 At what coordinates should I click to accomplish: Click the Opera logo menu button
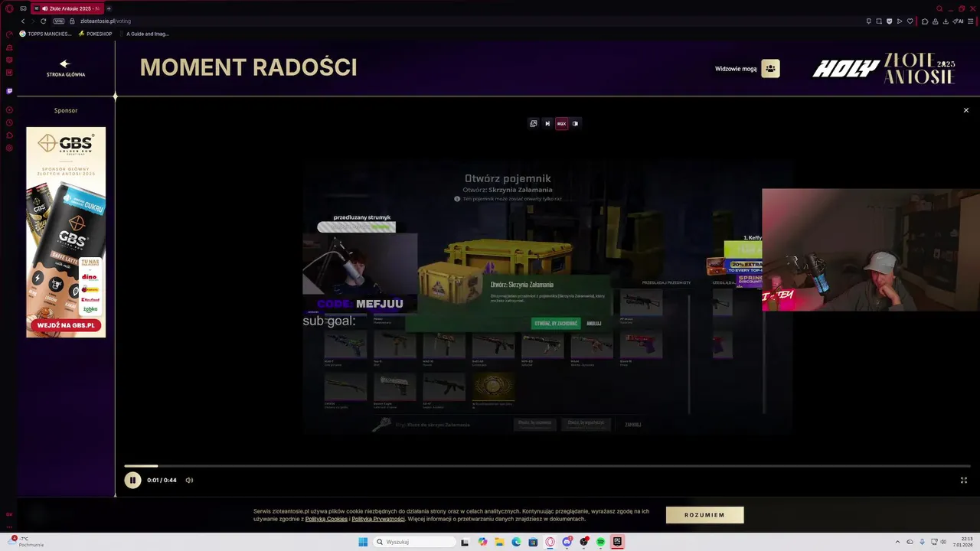tap(9, 8)
